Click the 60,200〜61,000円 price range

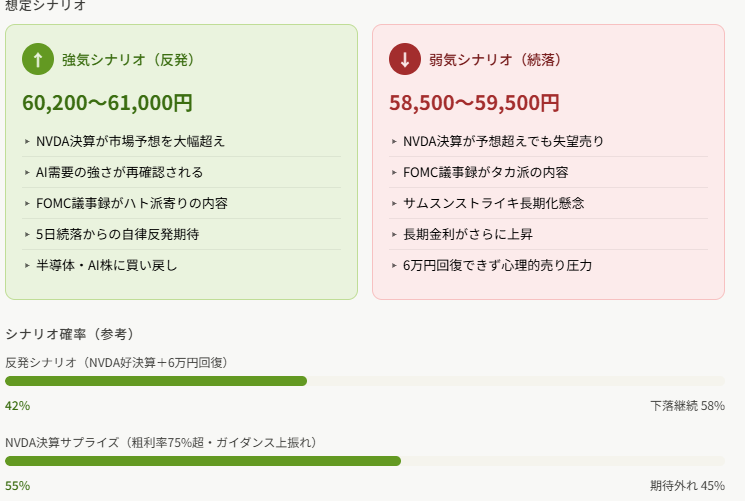(x=107, y=103)
